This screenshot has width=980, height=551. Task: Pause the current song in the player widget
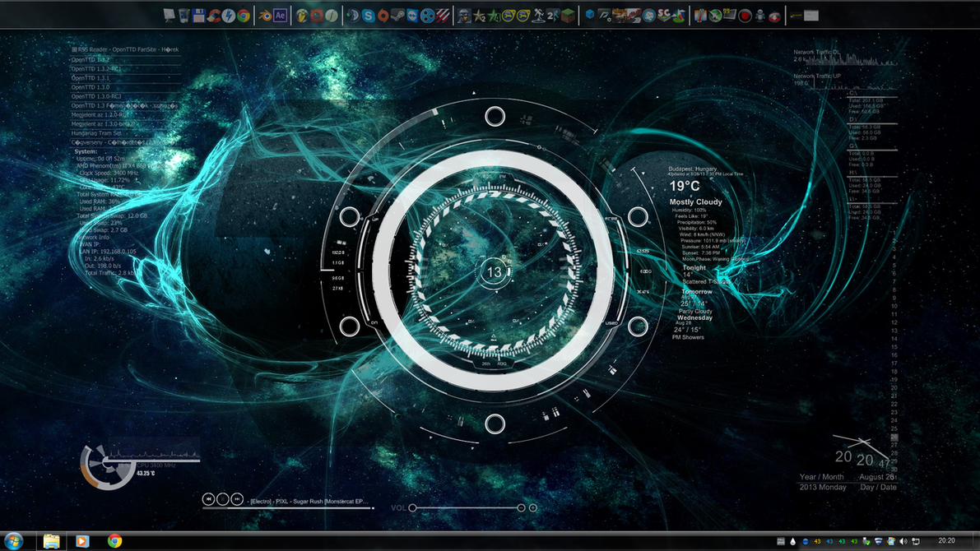[x=223, y=499]
